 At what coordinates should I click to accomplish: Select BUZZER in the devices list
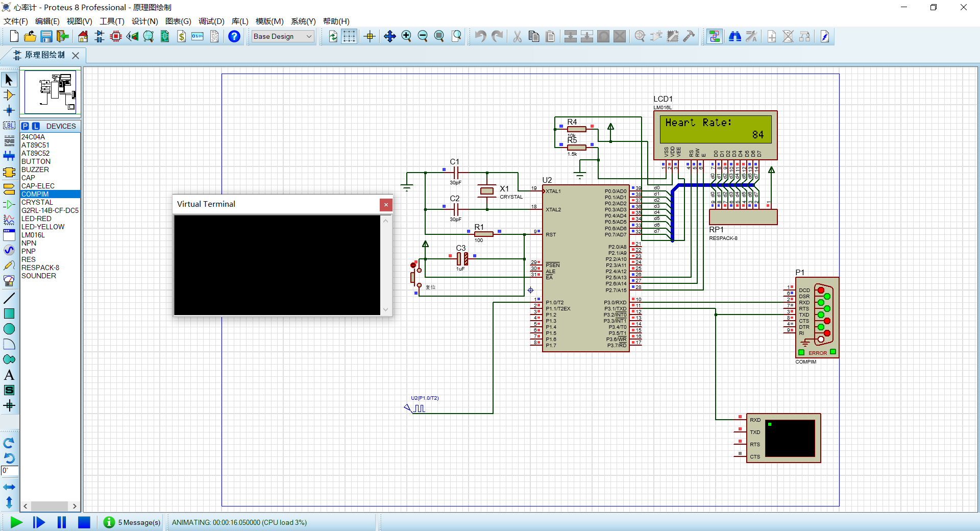50,170
